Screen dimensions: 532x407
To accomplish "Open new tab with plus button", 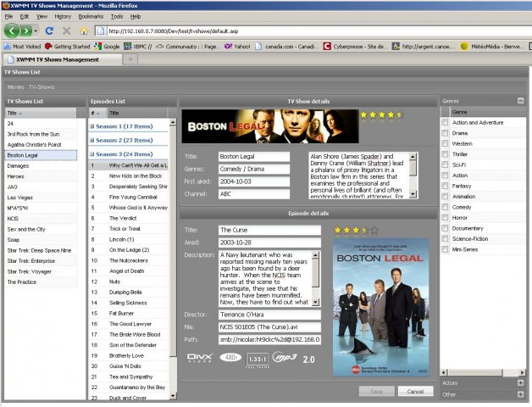I will [130, 59].
